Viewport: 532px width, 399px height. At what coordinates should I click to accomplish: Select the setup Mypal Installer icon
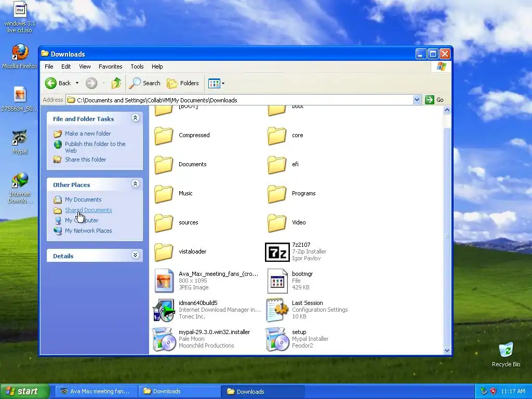[x=277, y=339]
